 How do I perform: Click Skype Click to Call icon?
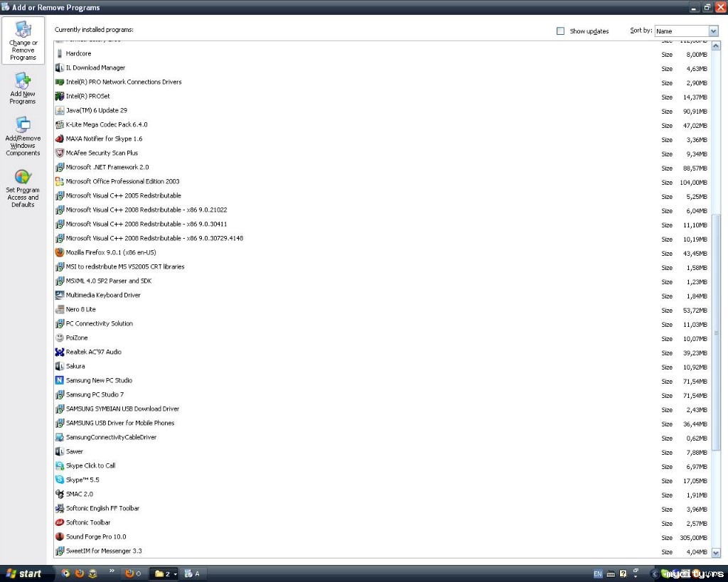click(x=60, y=465)
